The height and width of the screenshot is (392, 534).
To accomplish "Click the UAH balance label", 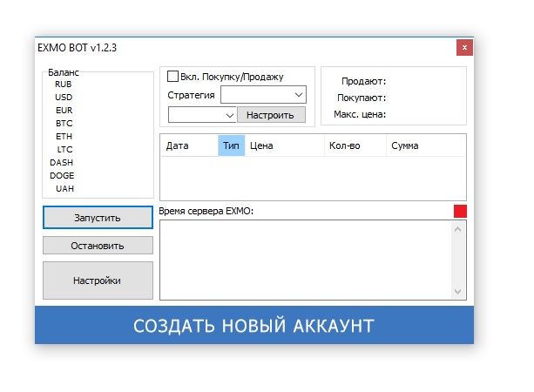I will coord(64,189).
